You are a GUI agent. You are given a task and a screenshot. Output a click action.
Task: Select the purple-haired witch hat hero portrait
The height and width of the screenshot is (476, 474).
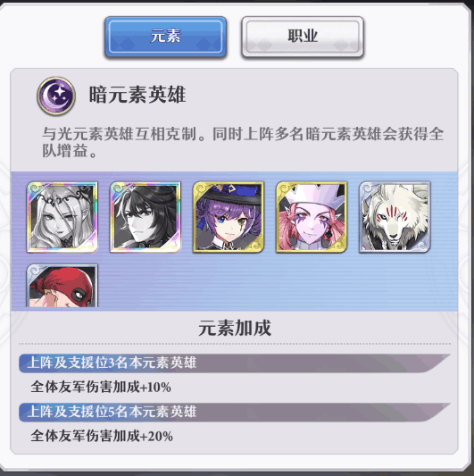click(x=229, y=217)
